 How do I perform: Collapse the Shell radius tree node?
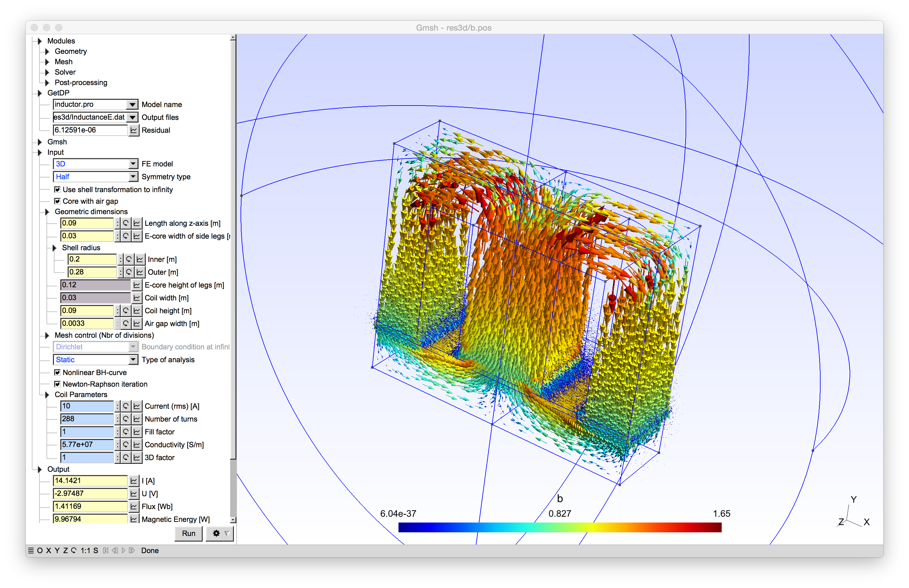(54, 248)
